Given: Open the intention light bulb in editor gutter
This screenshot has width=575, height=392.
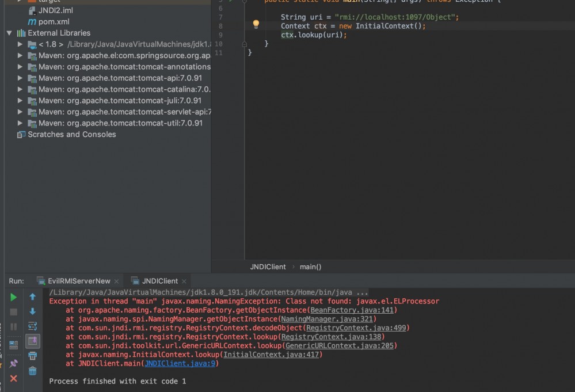Looking at the screenshot, I should [x=256, y=24].
